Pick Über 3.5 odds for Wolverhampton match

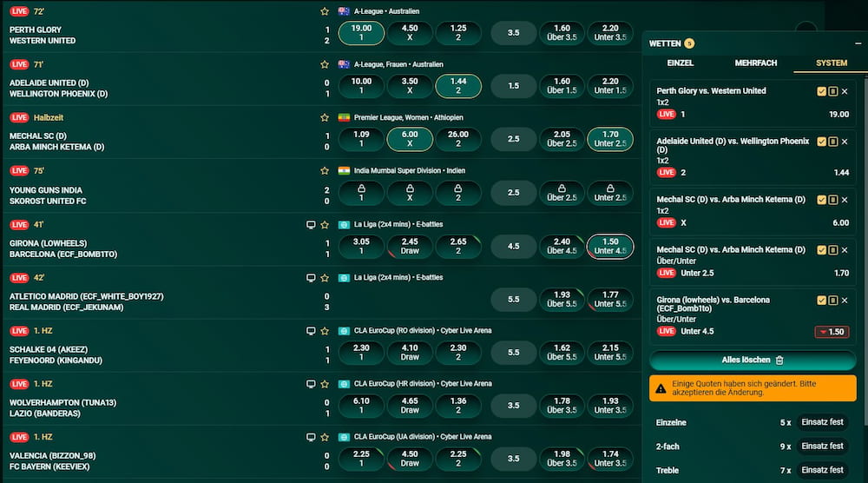[x=562, y=406]
